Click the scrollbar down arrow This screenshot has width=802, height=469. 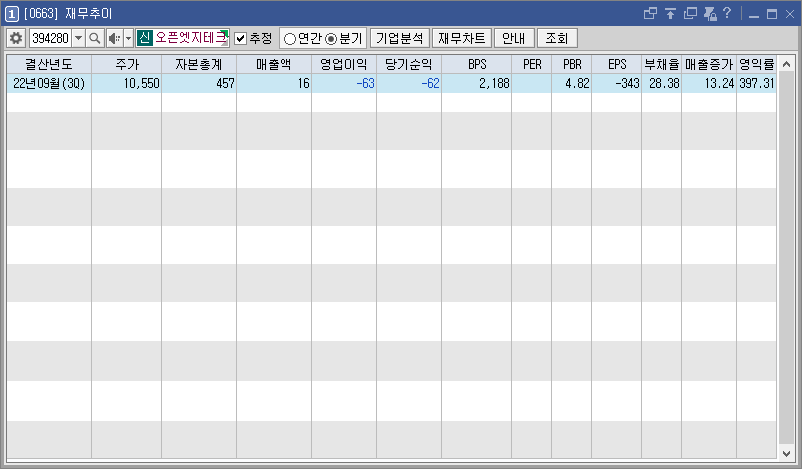coord(786,453)
